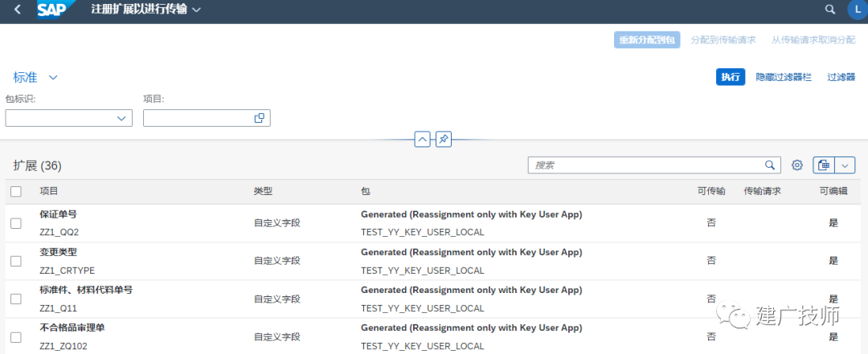Select checkbox for 不合格品审理单 row
The width and height of the screenshot is (868, 354).
16,337
